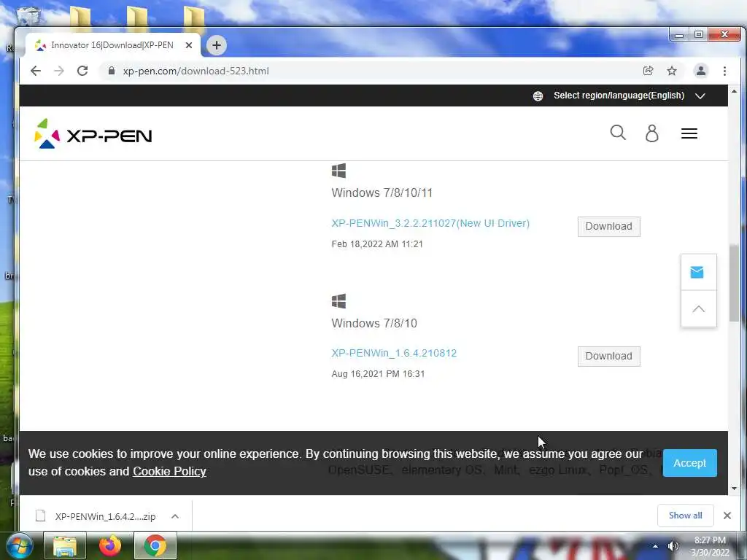Download the XP-PENWin_3.2.2.211027 driver

click(609, 226)
